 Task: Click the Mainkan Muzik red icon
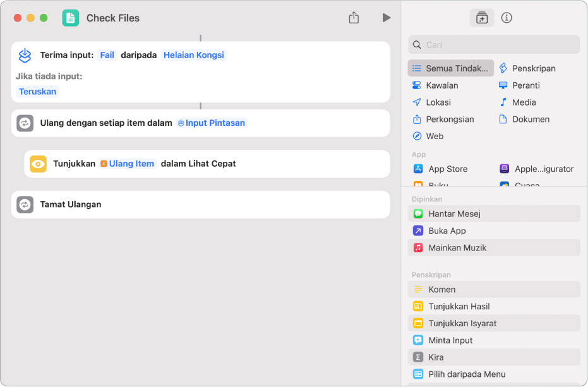[417, 247]
